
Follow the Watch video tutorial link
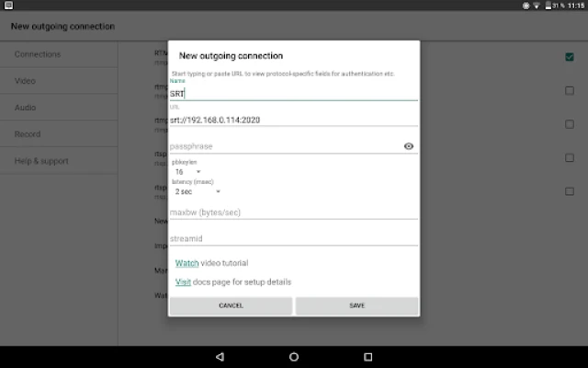click(187, 263)
